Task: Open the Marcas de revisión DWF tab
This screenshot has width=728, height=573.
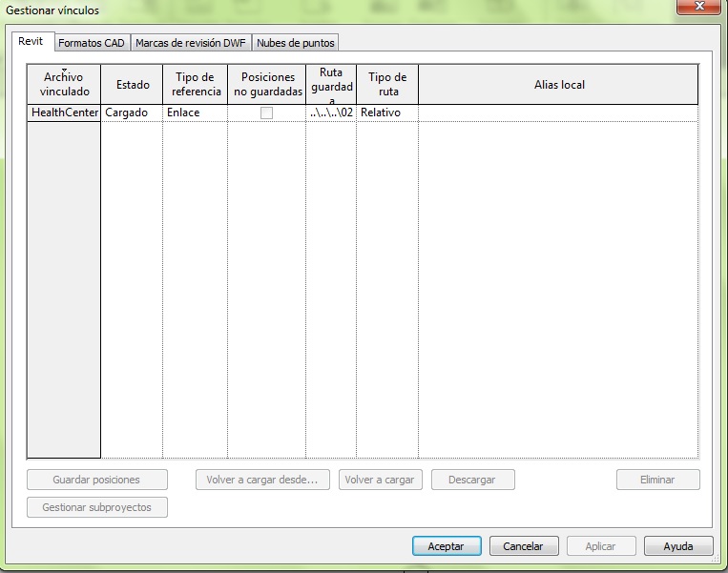Action: click(191, 43)
